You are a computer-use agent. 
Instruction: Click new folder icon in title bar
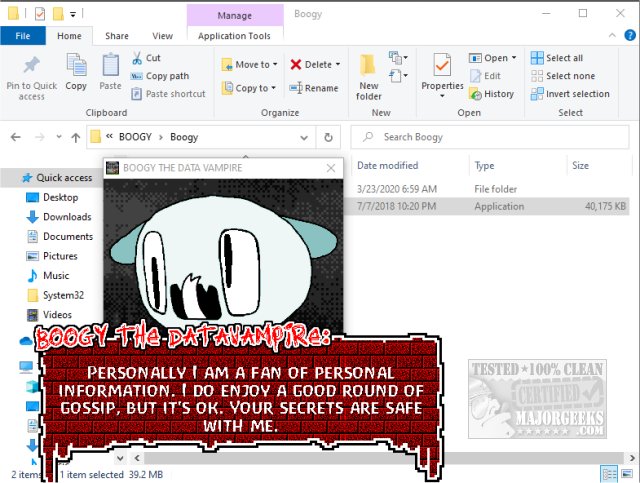click(58, 14)
